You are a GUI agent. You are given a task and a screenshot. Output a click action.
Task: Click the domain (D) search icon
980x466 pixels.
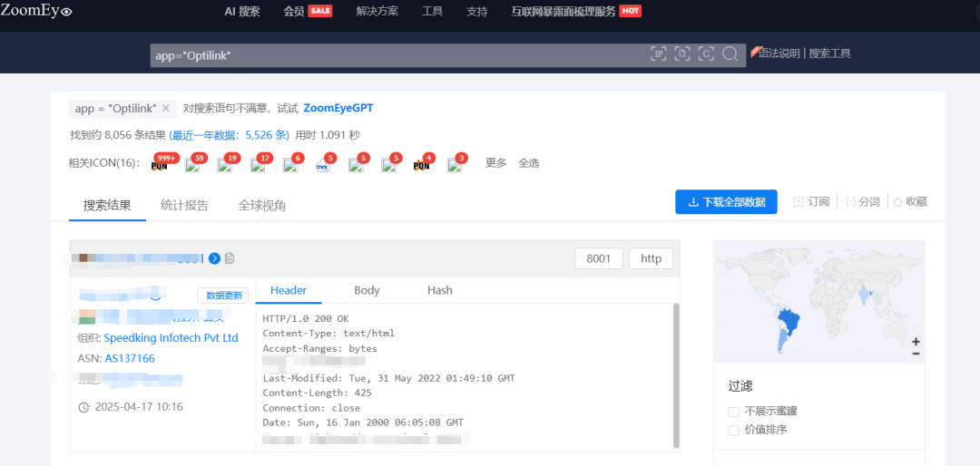pos(681,54)
